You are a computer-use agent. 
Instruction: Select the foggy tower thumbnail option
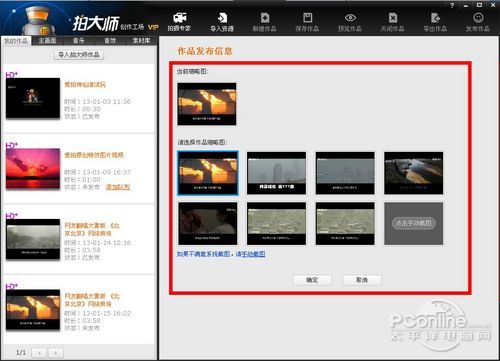click(x=276, y=173)
